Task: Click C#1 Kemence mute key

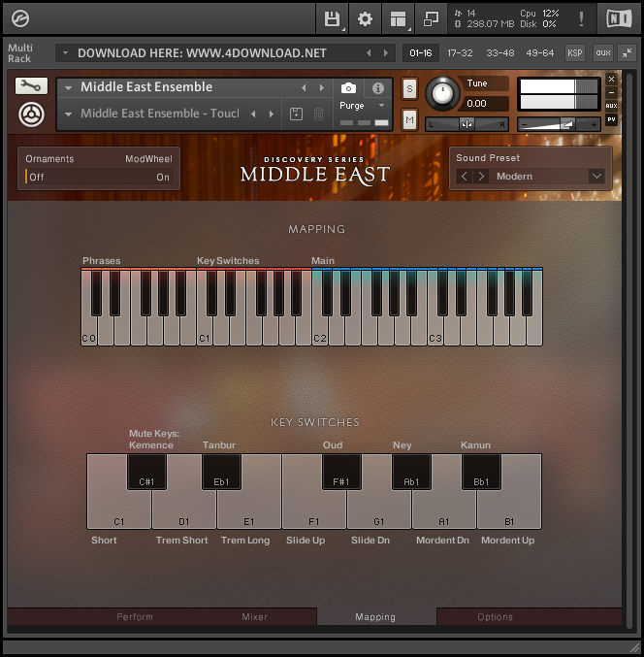Action: tap(146, 472)
